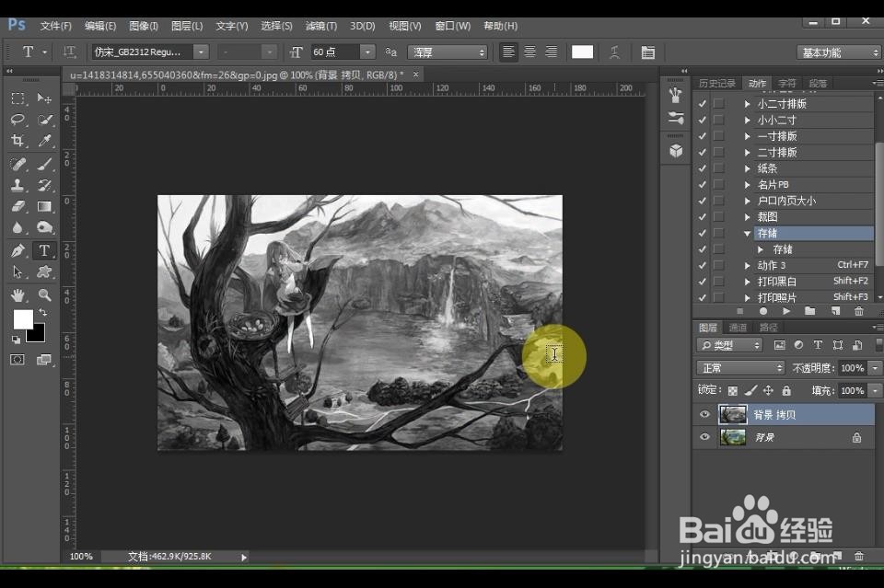Begin recording action
Screen dimensions: 884x588
pyautogui.click(x=763, y=311)
